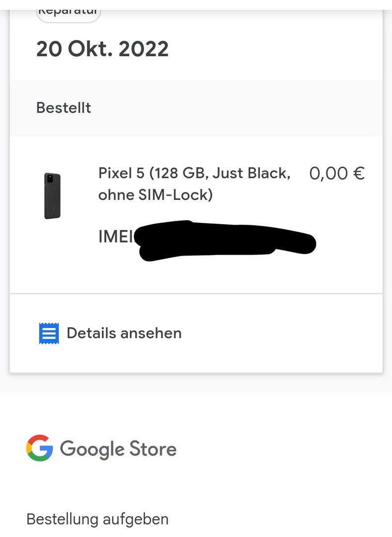Click the 0,00 € price
The height and width of the screenshot is (537, 392).
(x=337, y=174)
